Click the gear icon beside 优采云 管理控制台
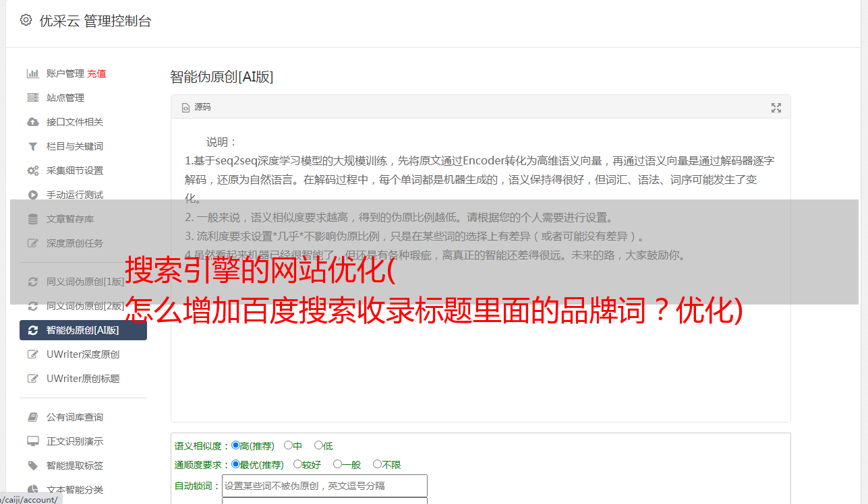Image resolution: width=868 pixels, height=504 pixels. click(26, 20)
